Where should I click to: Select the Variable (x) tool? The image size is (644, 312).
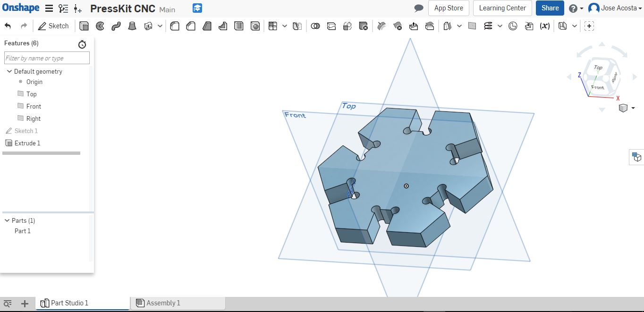tap(545, 26)
